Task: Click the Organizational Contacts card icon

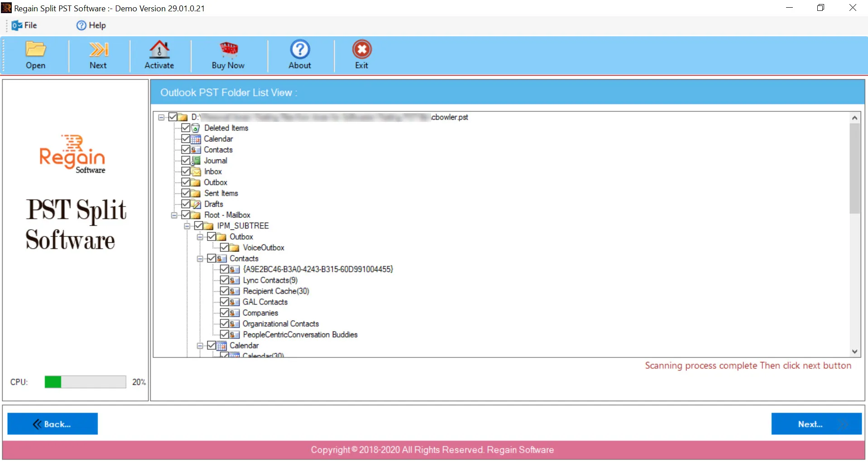Action: pos(234,324)
